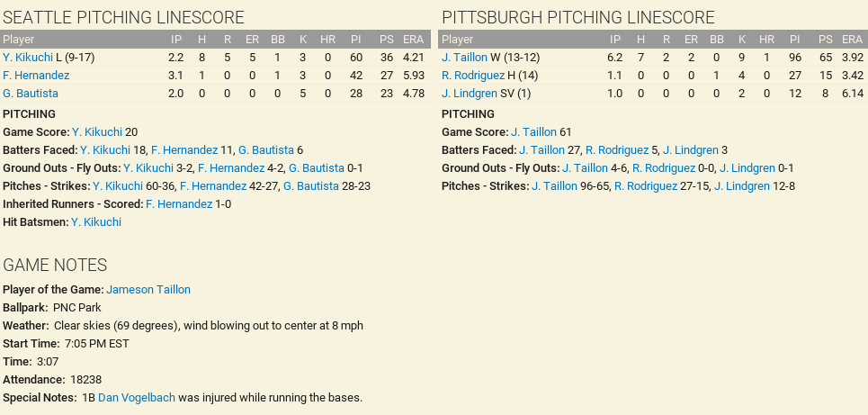Viewport: 868px width, 415px height.
Task: Open R. Rodriguez in Pittsburgh linescore table
Action: coord(473,76)
